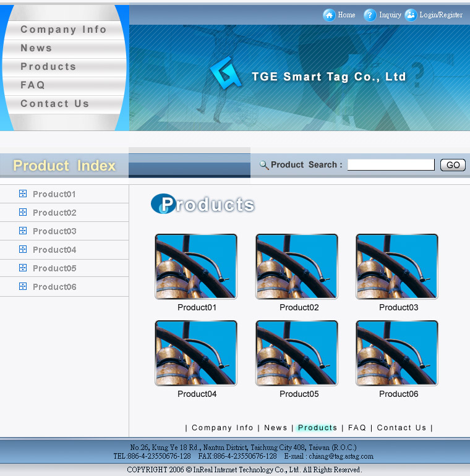Follow the Contact Us link in footer
The height and width of the screenshot is (476, 470).
tap(401, 428)
